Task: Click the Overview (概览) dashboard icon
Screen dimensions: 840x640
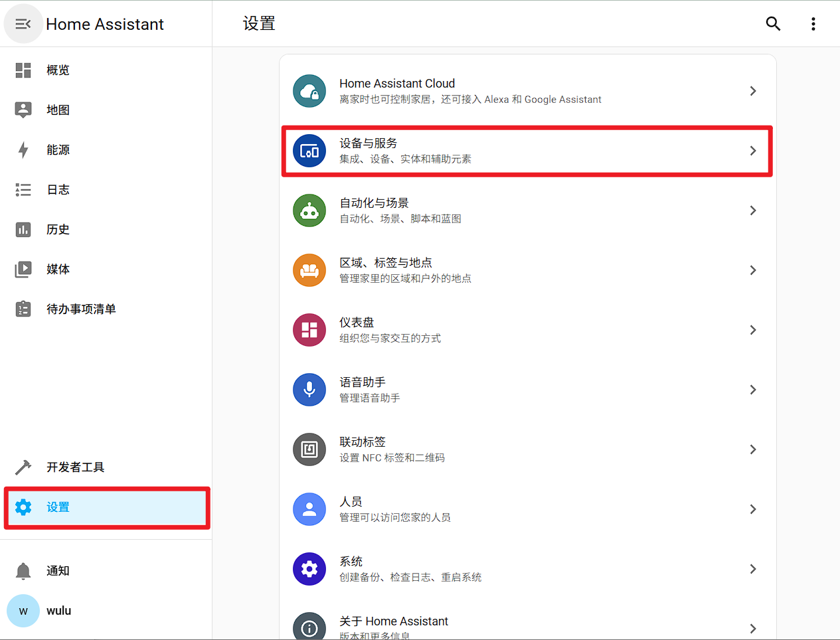Action: coord(23,70)
